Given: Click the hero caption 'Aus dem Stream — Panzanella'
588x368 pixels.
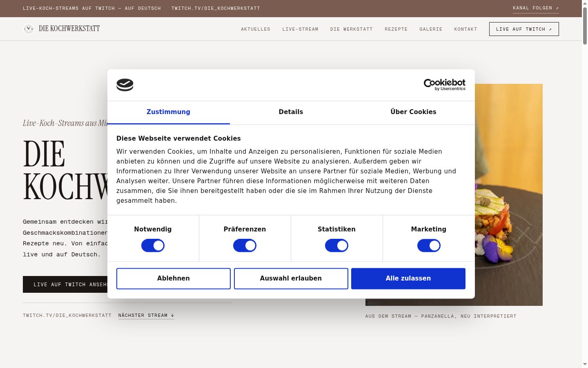Looking at the screenshot, I should coord(441,316).
